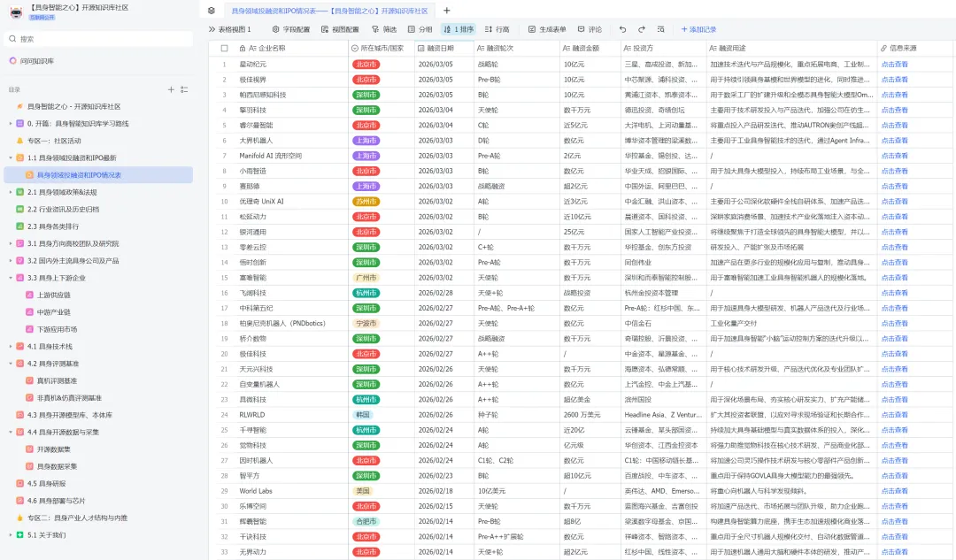The height and width of the screenshot is (560, 956).
Task: Click the 韩国 tag in RLWRLD row
Action: (362, 415)
